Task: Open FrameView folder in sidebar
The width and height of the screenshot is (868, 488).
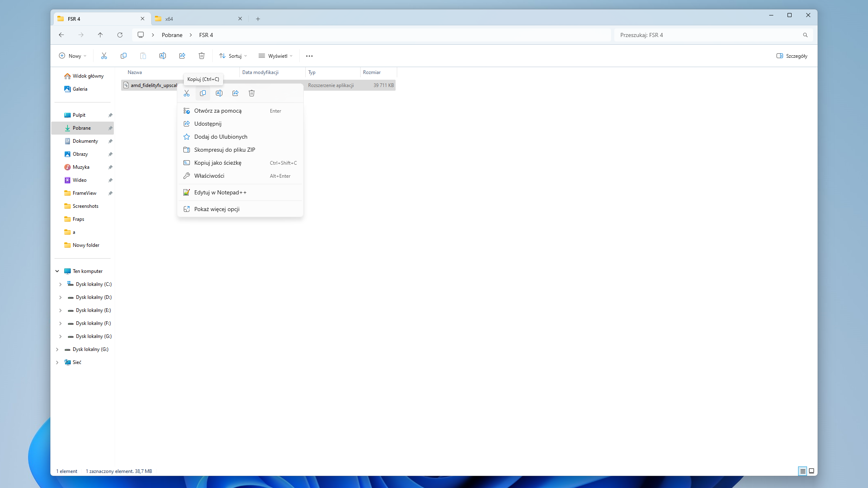Action: (x=83, y=193)
